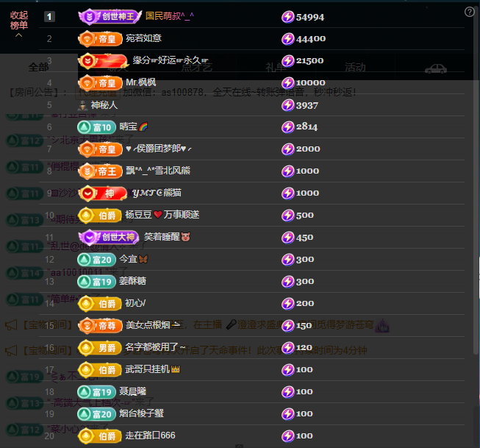Click the 伯爵 badge beside 杨豆豆
This screenshot has height=448, width=480.
click(x=100, y=216)
